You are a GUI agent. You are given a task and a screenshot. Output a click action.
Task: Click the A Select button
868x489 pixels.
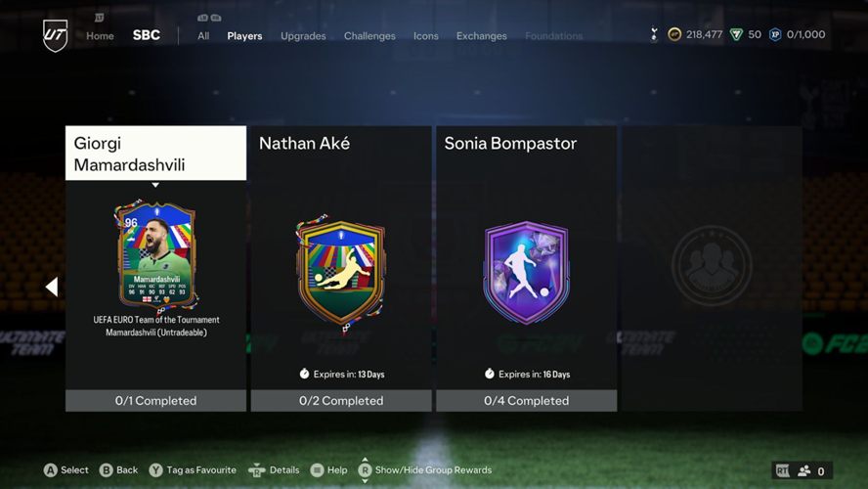pyautogui.click(x=65, y=470)
